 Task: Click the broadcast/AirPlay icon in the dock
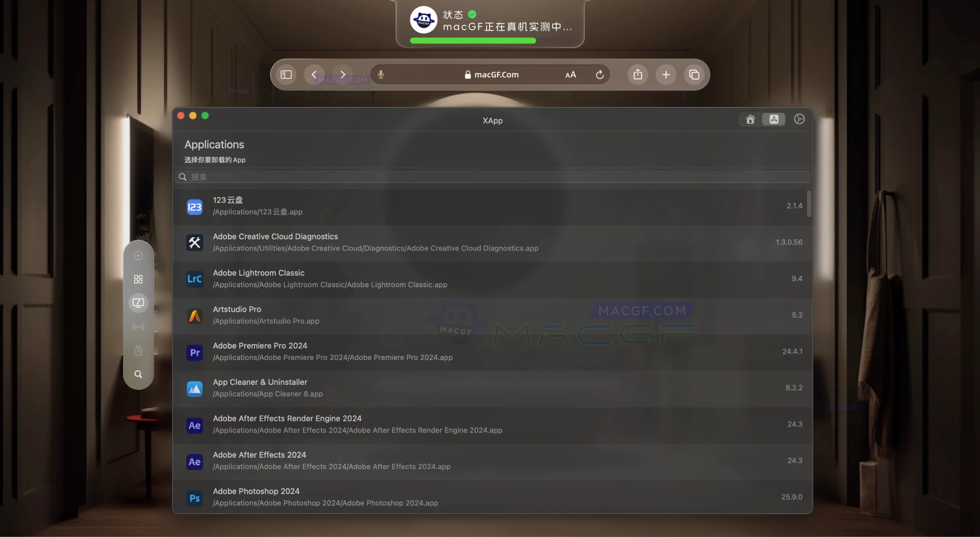[138, 327]
